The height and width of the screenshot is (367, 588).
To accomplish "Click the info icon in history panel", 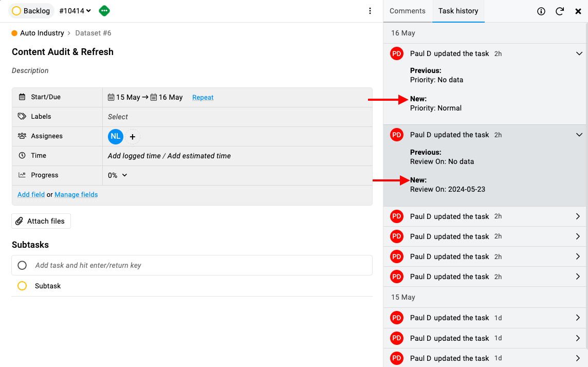I will tap(541, 11).
